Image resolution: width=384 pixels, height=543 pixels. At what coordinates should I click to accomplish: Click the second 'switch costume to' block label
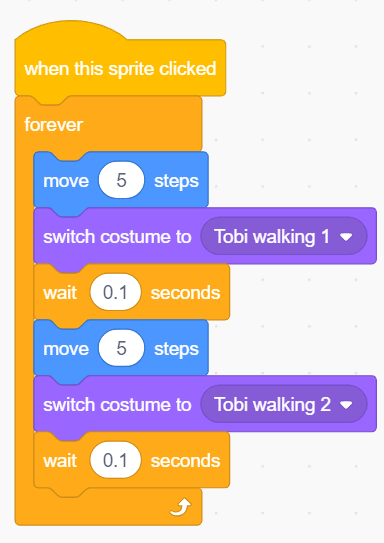pyautogui.click(x=117, y=405)
